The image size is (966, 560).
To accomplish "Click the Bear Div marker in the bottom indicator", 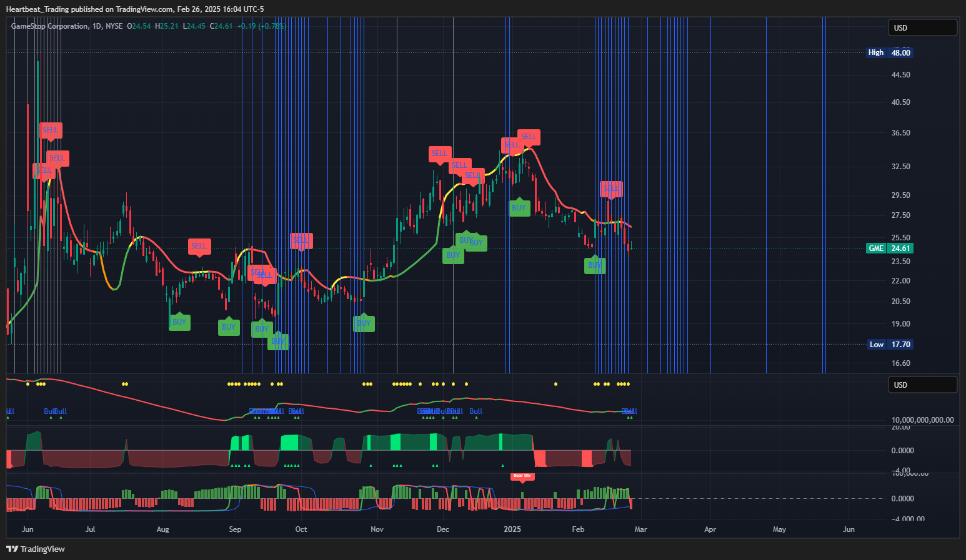I will click(x=522, y=476).
